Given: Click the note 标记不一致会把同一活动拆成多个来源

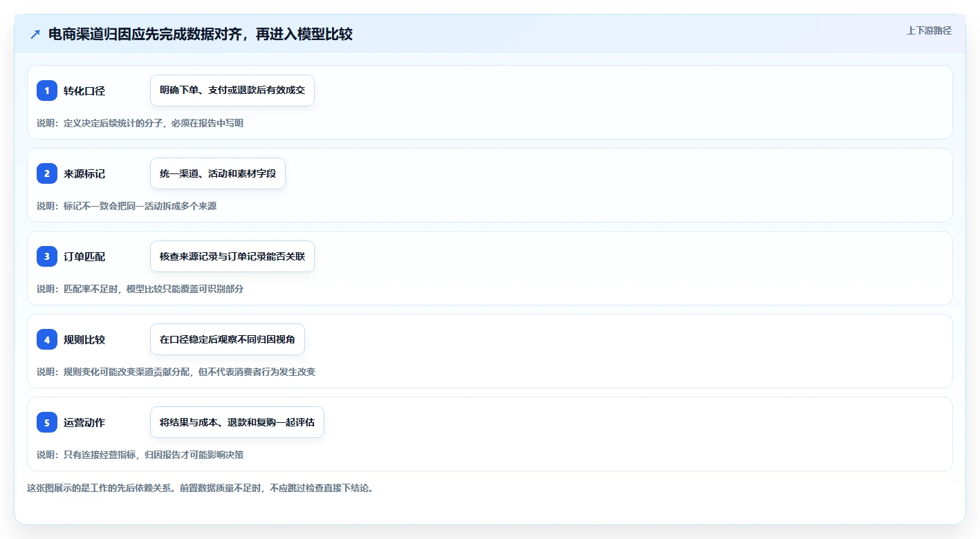Looking at the screenshot, I should (x=140, y=206).
